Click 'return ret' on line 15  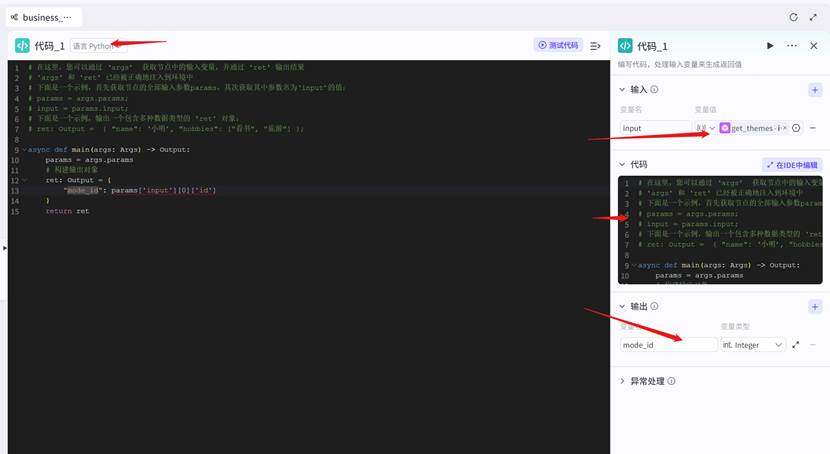point(67,211)
